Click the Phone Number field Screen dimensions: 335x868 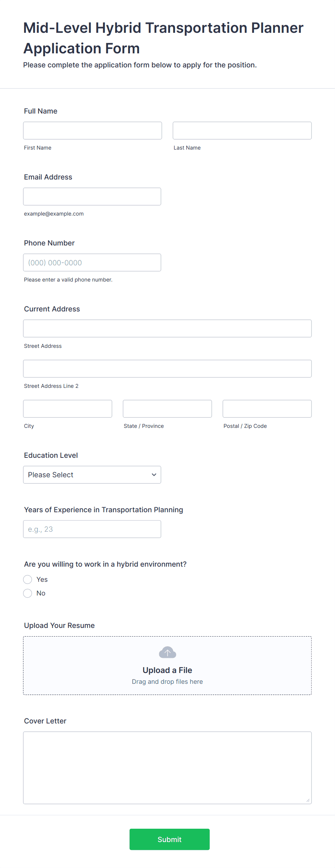[x=92, y=262]
